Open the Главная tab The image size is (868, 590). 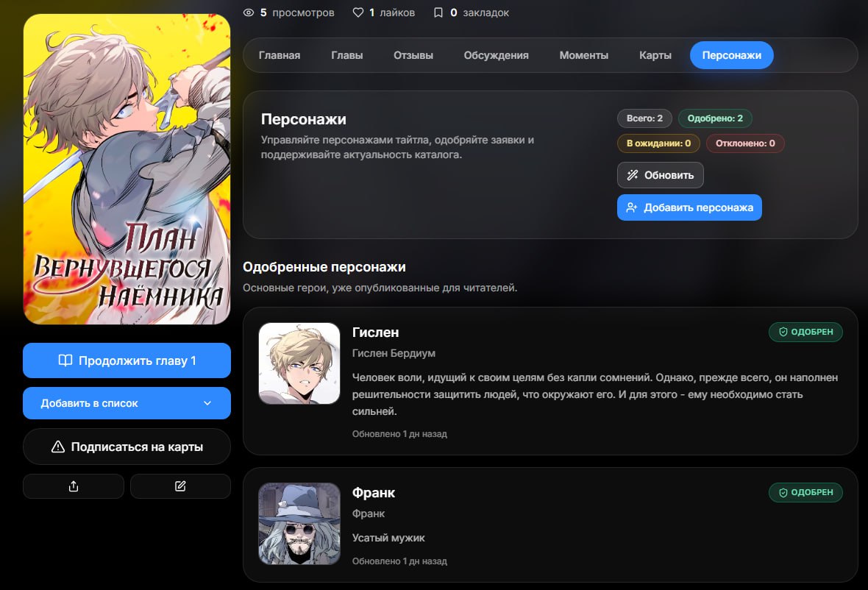click(x=280, y=55)
